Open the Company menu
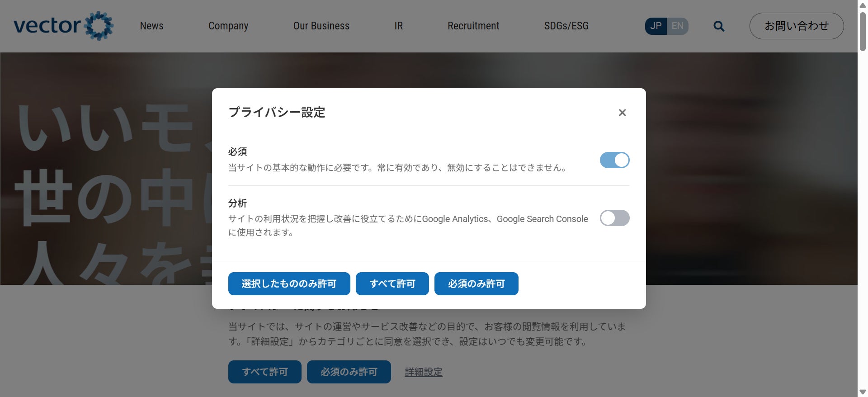Screen dimensions: 868x397 point(228,26)
